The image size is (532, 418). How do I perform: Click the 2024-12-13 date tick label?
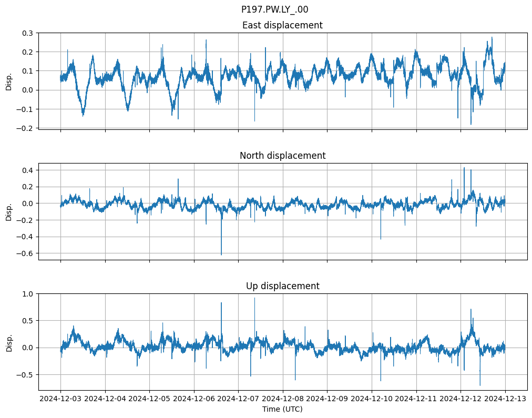pyautogui.click(x=505, y=399)
